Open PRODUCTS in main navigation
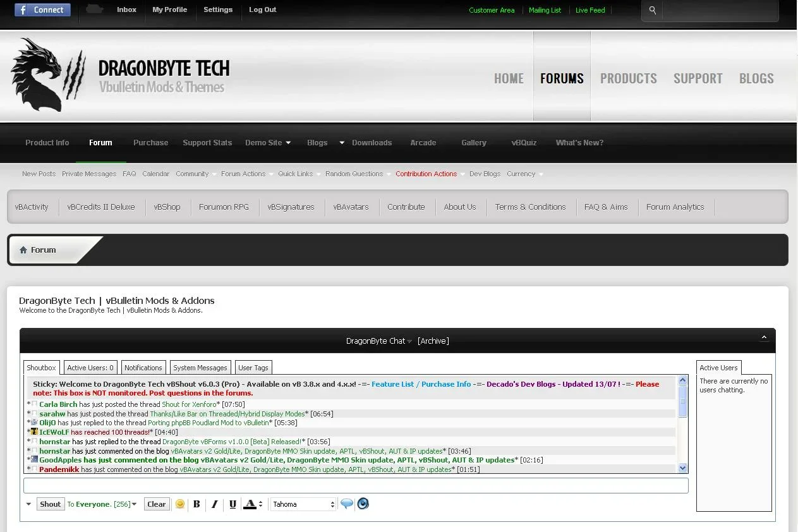The image size is (798, 532). point(629,78)
